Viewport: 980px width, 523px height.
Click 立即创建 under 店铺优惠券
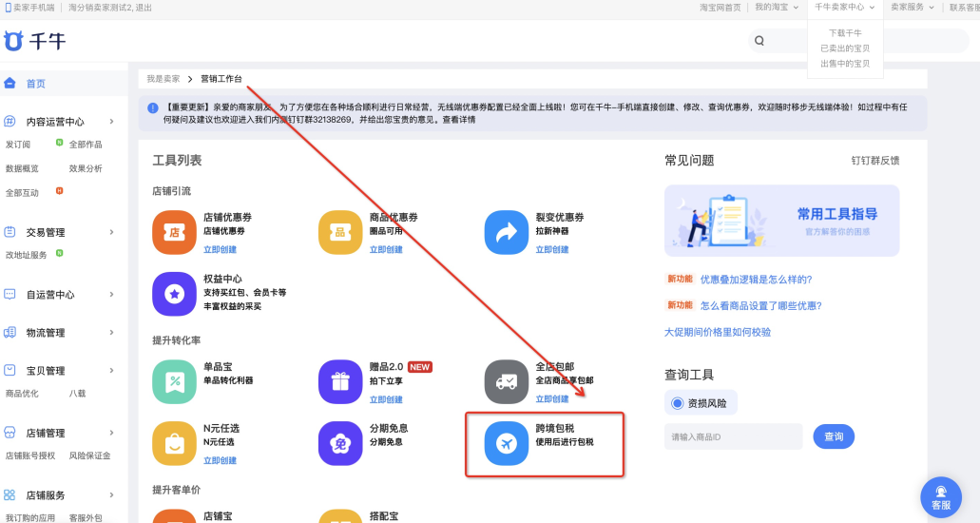tap(220, 249)
